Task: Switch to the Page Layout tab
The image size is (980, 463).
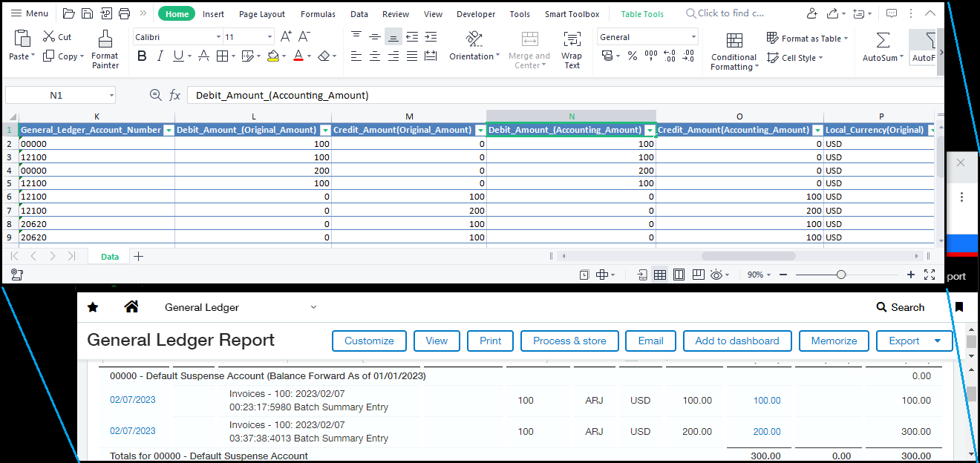Action: coord(262,14)
